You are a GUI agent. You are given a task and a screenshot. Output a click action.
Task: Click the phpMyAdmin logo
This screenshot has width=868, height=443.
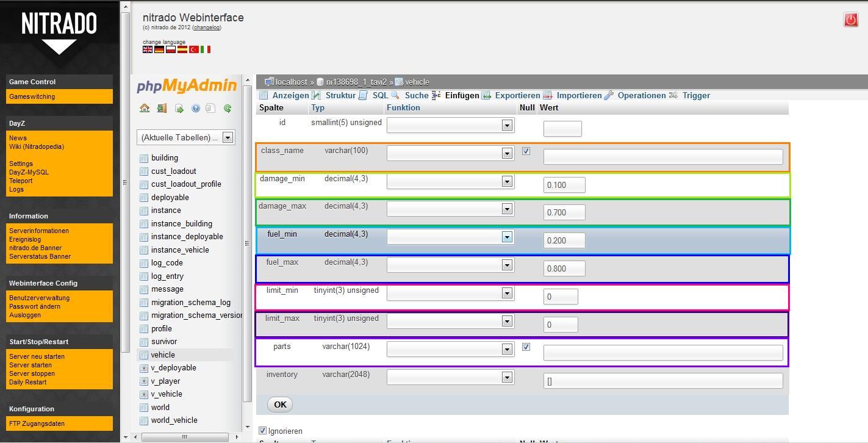(x=187, y=86)
